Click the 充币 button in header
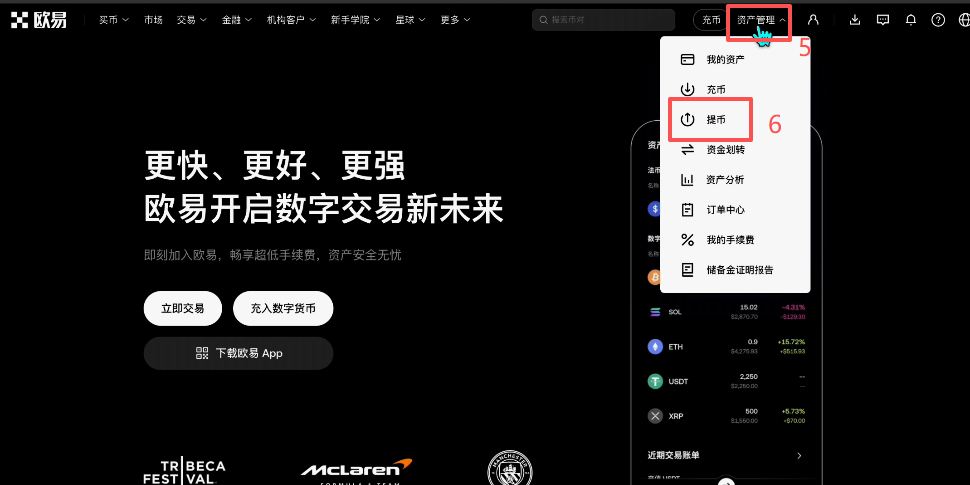 (711, 20)
